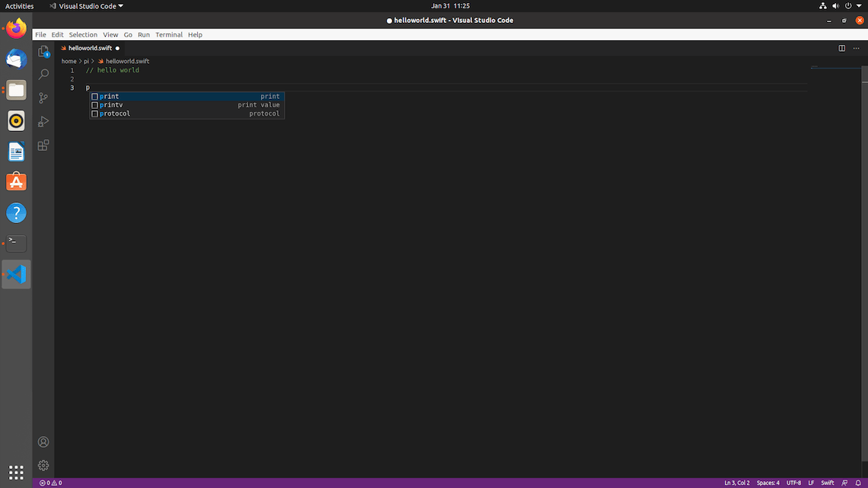Viewport: 868px width, 488px height.
Task: Open the Run and Debug view
Action: (43, 122)
